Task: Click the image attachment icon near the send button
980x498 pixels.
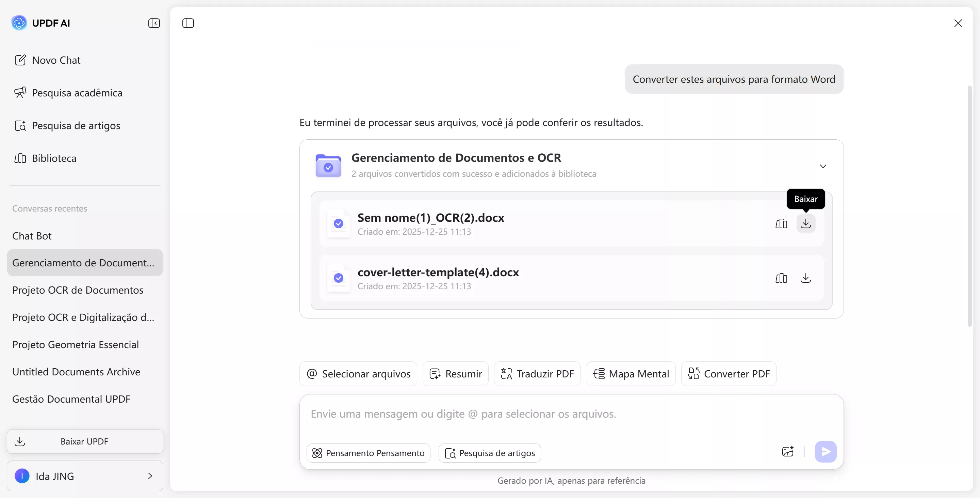Action: 788,452
